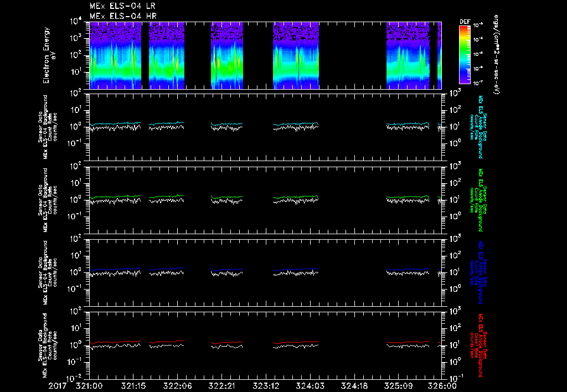The width and height of the screenshot is (567, 392).
Task: Click the '321:15' time axis label
Action: click(133, 386)
